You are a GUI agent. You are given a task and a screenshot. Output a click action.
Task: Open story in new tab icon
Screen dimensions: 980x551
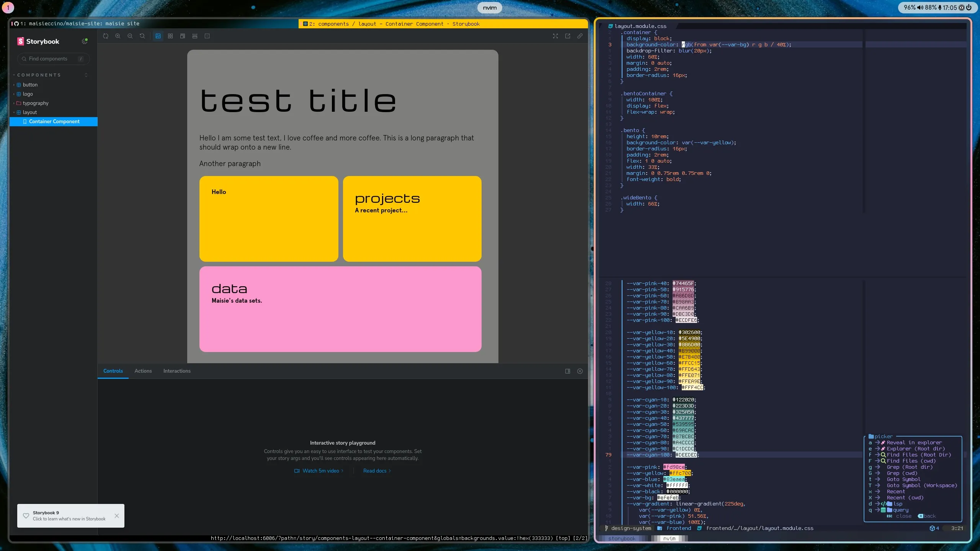click(x=568, y=36)
